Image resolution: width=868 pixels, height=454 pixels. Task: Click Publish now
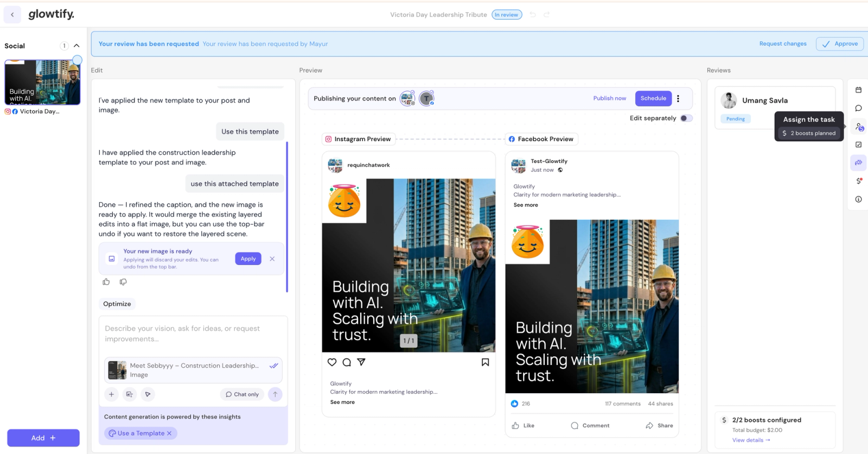[x=609, y=98]
